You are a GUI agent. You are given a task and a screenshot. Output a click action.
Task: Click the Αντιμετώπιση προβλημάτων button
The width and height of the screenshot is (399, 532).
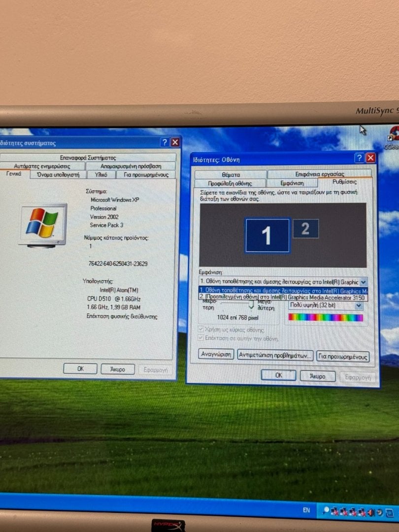click(x=275, y=355)
